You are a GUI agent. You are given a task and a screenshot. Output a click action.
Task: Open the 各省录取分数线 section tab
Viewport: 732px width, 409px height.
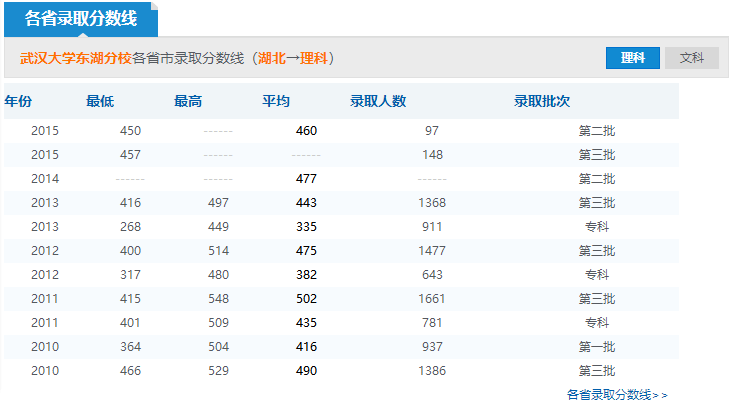81,19
